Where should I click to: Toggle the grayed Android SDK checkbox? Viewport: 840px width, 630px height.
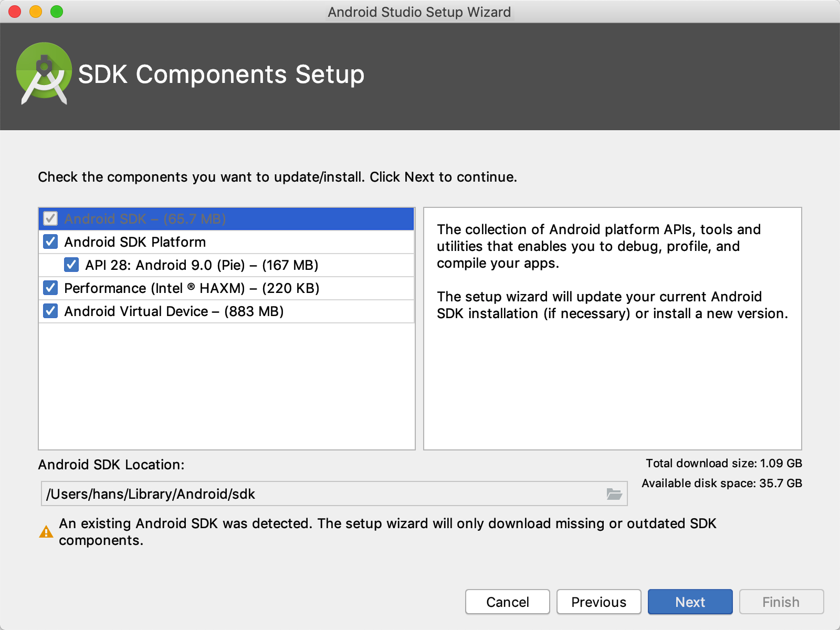coord(50,219)
